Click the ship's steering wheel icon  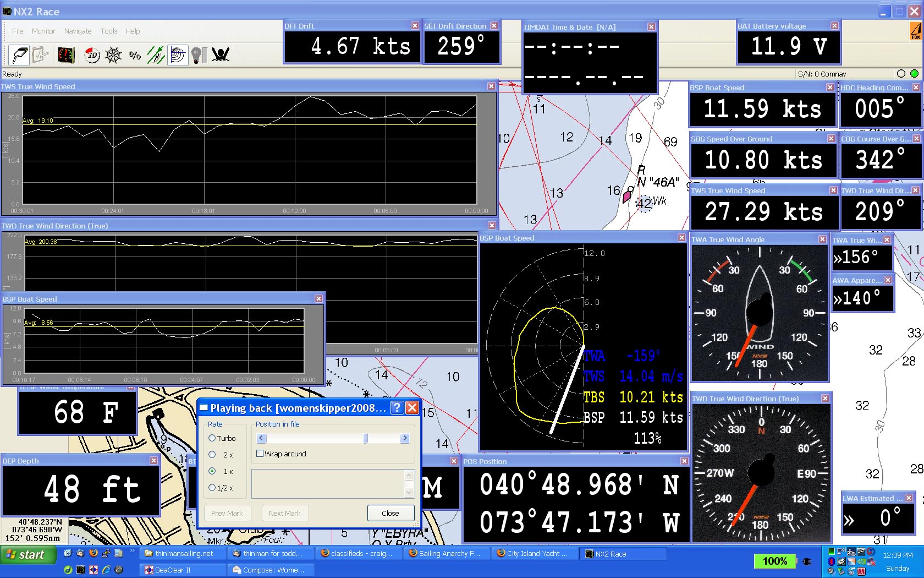click(x=113, y=55)
